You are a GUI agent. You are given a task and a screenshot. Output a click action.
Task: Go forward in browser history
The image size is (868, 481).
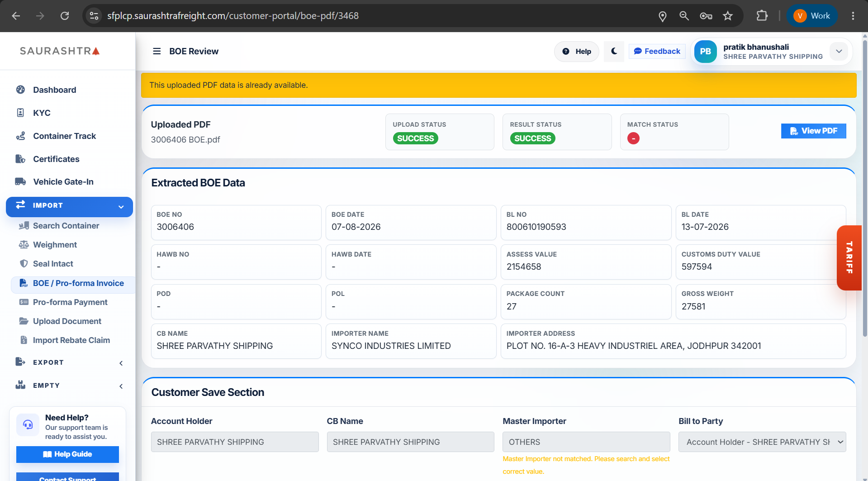coord(40,16)
